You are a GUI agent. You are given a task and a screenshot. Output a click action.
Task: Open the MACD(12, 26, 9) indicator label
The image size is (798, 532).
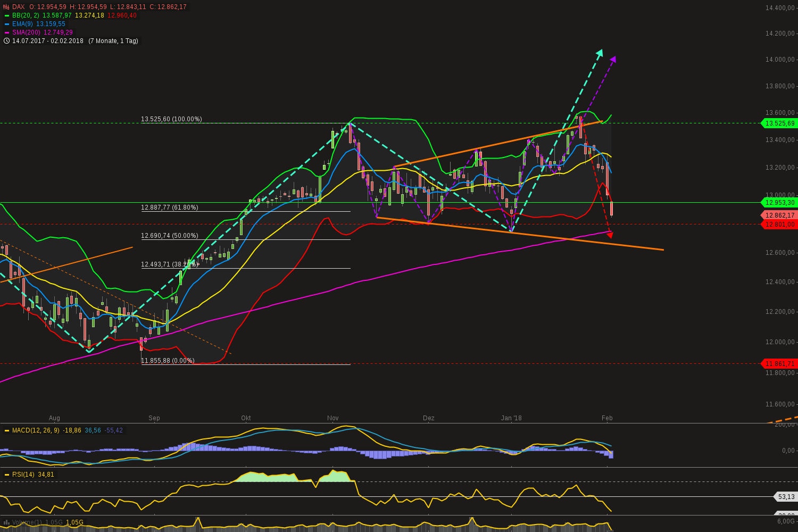point(36,430)
